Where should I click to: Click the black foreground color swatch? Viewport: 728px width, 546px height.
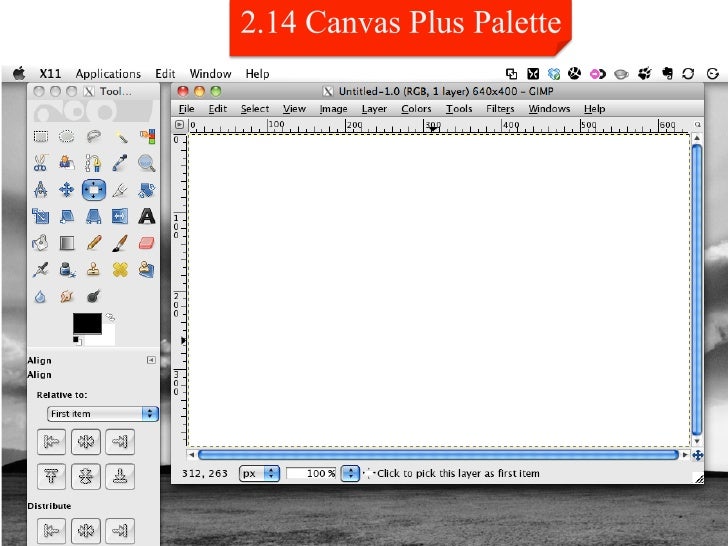(87, 323)
